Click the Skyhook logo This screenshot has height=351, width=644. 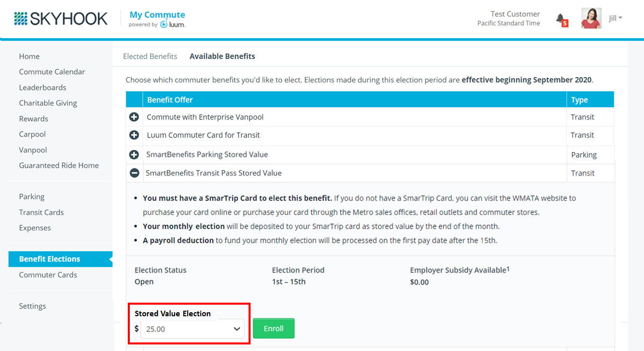pyautogui.click(x=61, y=19)
